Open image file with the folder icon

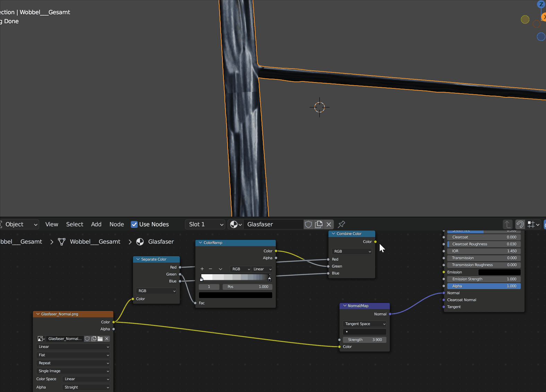coord(100,339)
